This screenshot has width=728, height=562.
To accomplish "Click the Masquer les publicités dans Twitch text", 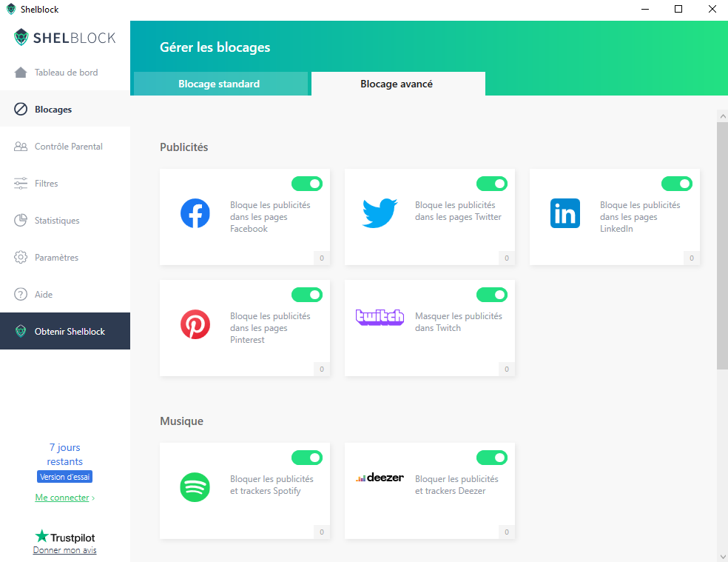I will [459, 322].
